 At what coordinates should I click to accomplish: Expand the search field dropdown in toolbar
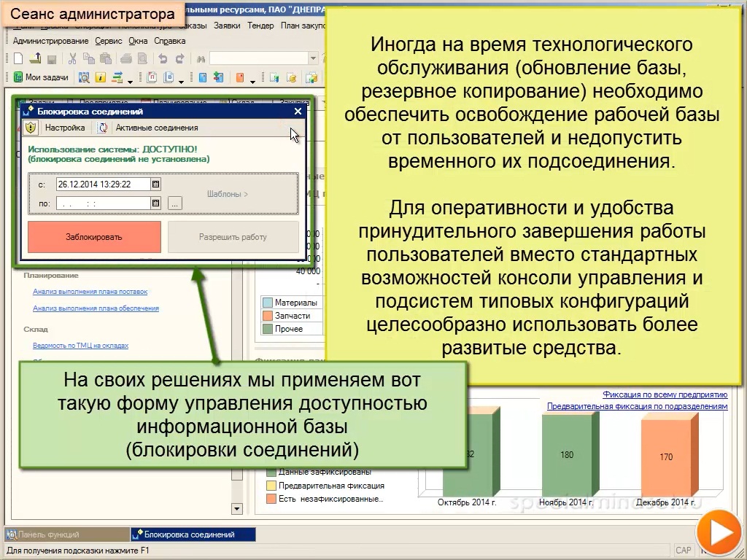(313, 59)
